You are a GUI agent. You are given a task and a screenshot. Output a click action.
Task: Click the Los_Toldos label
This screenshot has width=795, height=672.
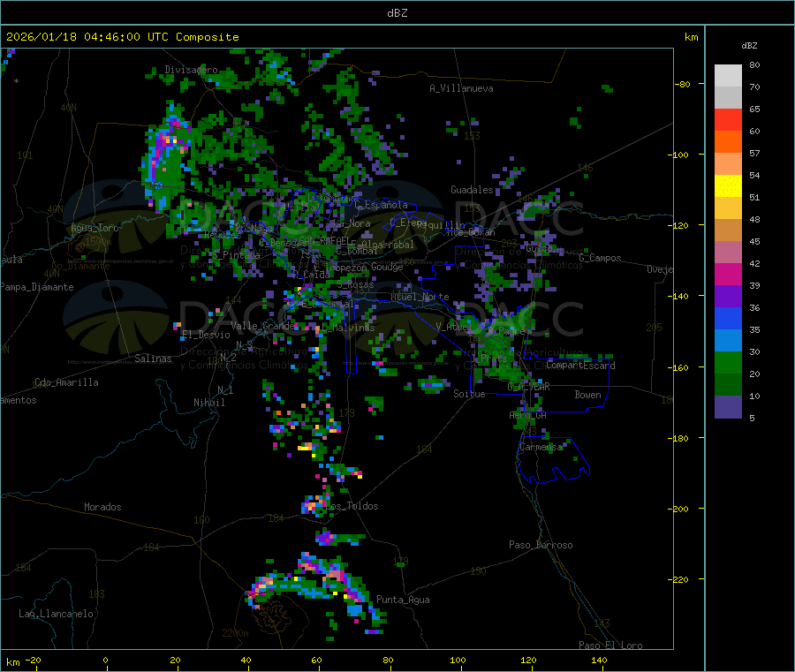[x=352, y=506]
